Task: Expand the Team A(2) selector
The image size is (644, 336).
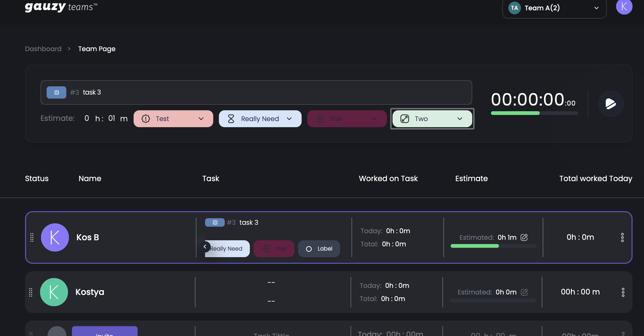Action: 554,8
